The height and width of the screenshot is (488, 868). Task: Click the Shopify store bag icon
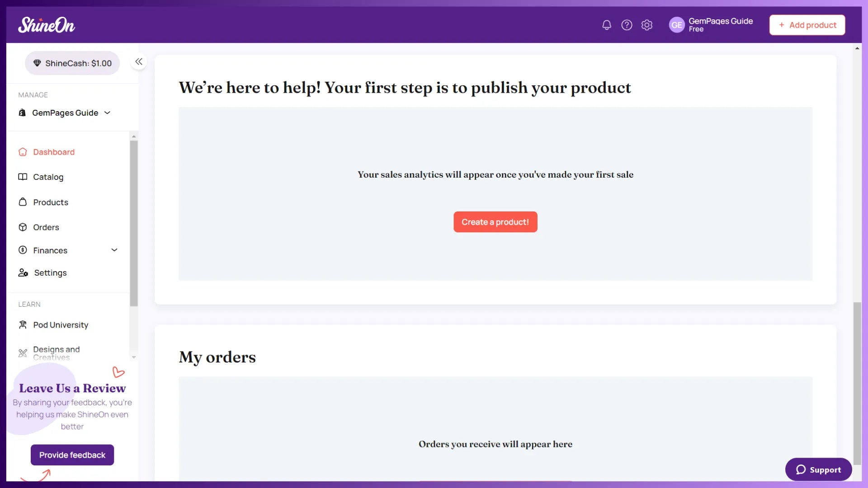coord(22,113)
